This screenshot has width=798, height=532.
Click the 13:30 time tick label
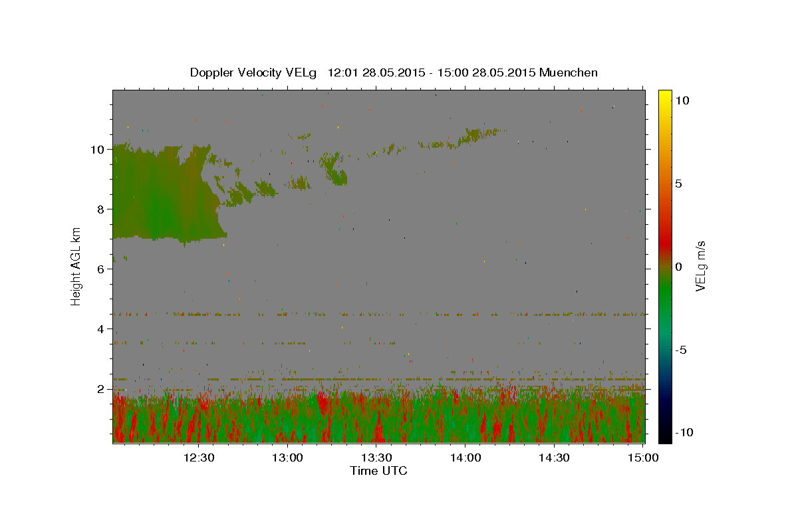point(377,458)
